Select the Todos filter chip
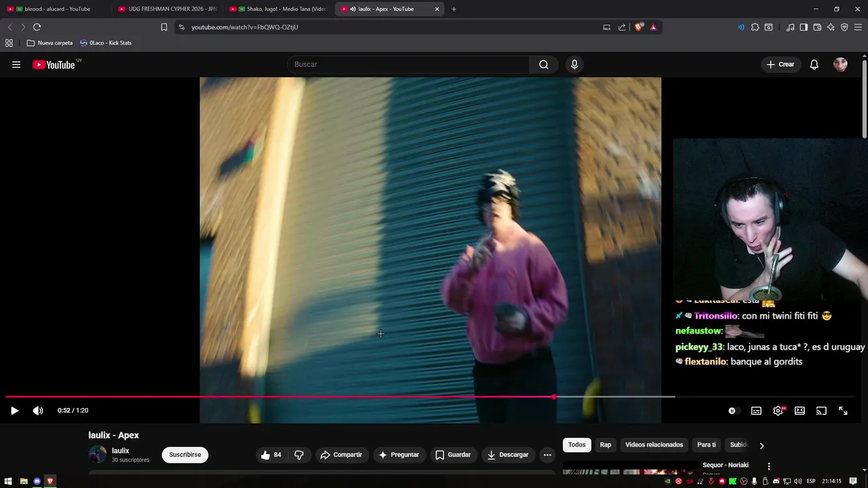868x488 pixels. coord(577,445)
